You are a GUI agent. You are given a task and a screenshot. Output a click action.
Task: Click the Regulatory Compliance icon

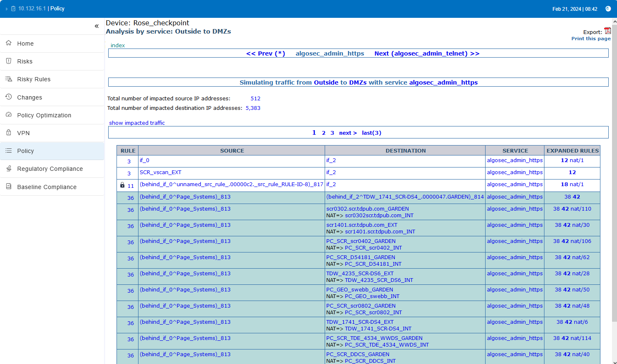coord(9,168)
